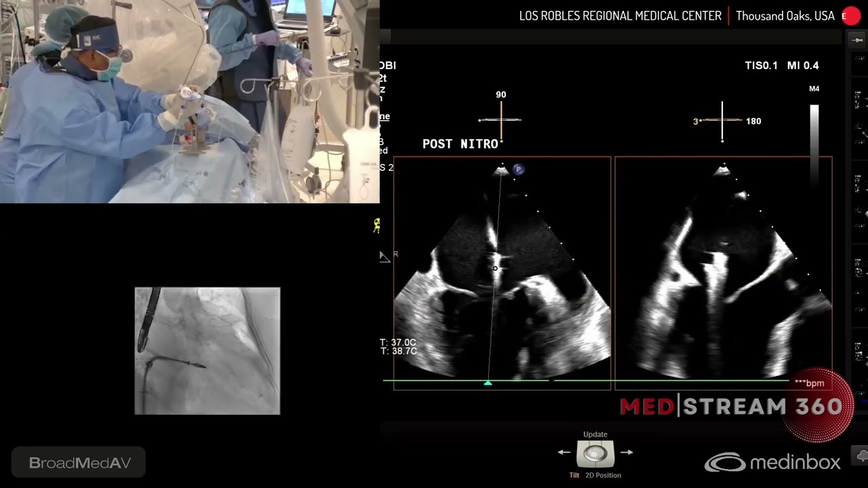
Task: Click the operating room camera feed
Action: pos(190,102)
